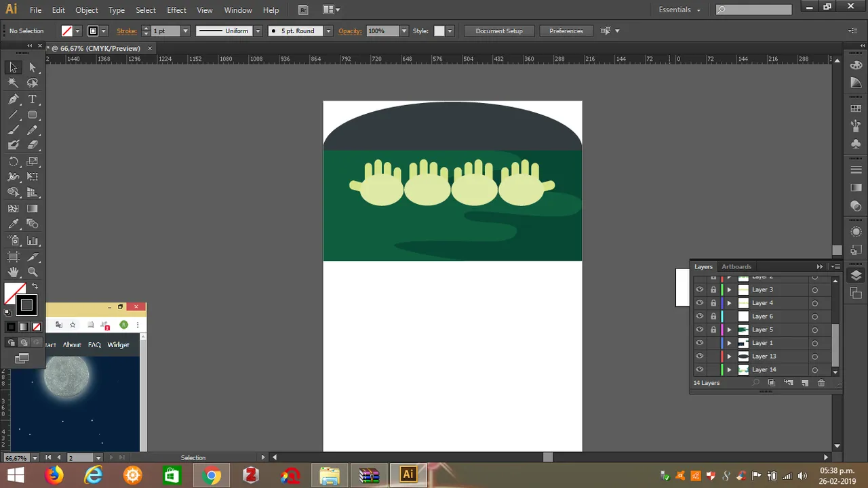Select the Type tool
This screenshot has height=488, width=868.
click(x=32, y=99)
